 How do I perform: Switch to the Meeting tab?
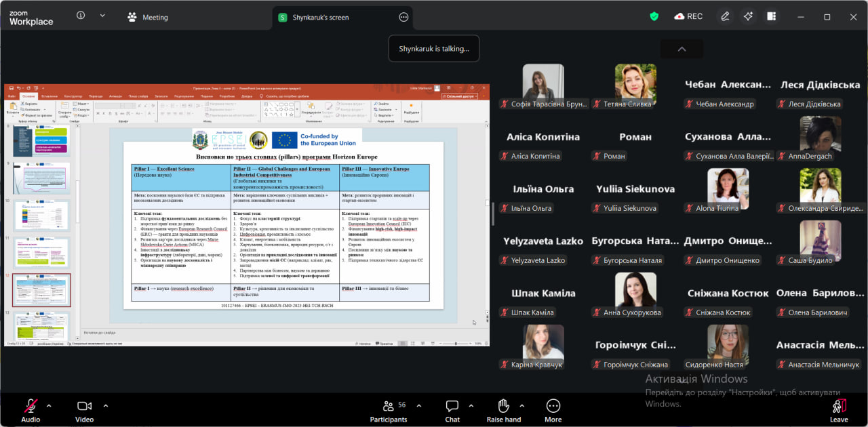tap(148, 17)
